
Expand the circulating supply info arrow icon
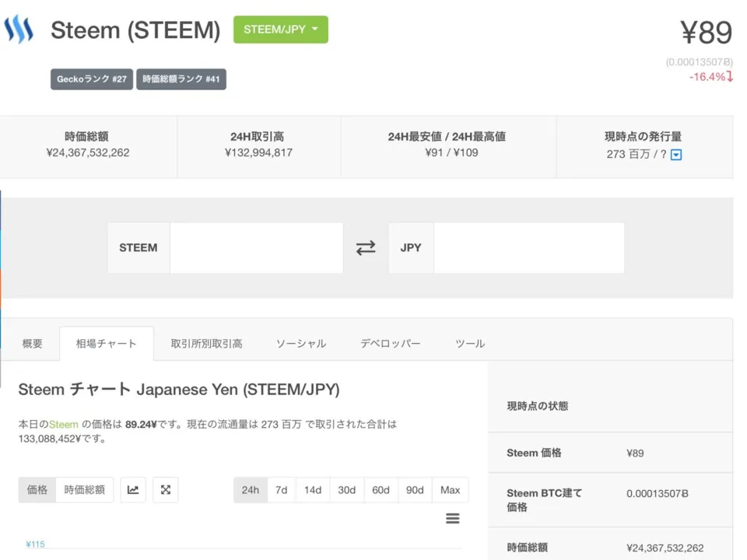tap(676, 155)
